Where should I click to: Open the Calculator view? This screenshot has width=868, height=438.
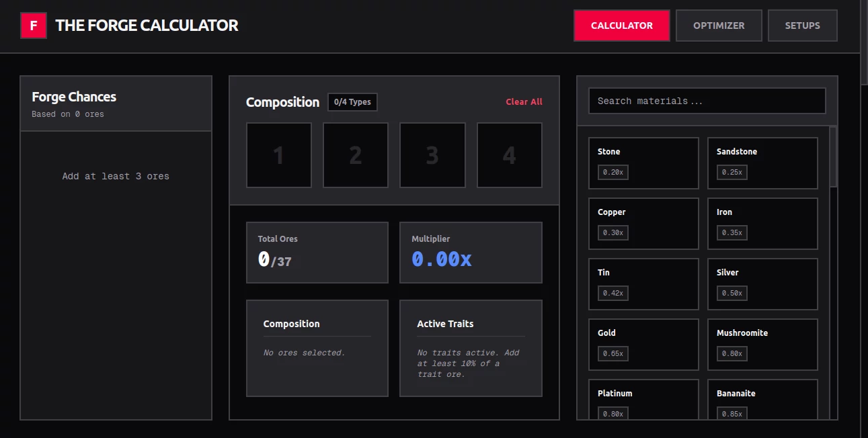pos(621,25)
